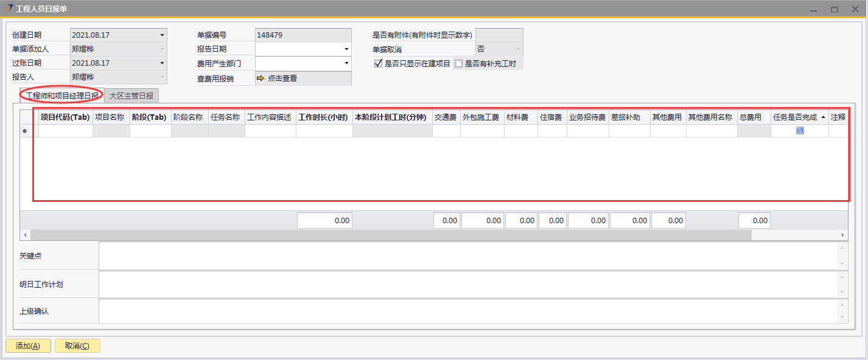
Task: Select the 工程师和项目经理日报 tab
Action: pos(61,96)
